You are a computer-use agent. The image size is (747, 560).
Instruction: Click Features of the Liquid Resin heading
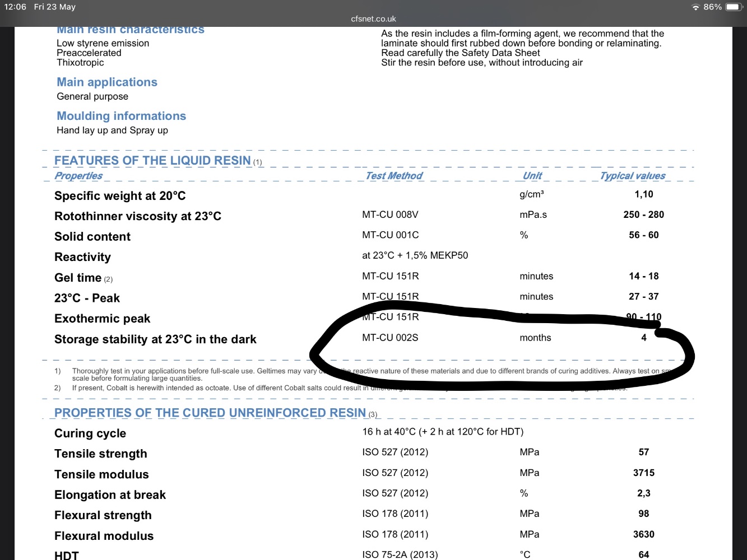click(152, 161)
